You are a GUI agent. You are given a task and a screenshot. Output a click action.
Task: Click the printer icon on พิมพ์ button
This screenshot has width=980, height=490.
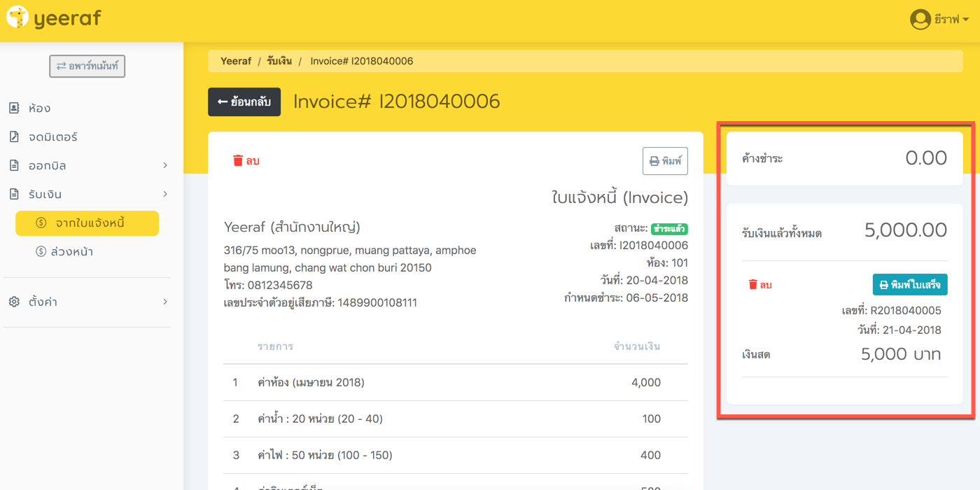coord(654,161)
